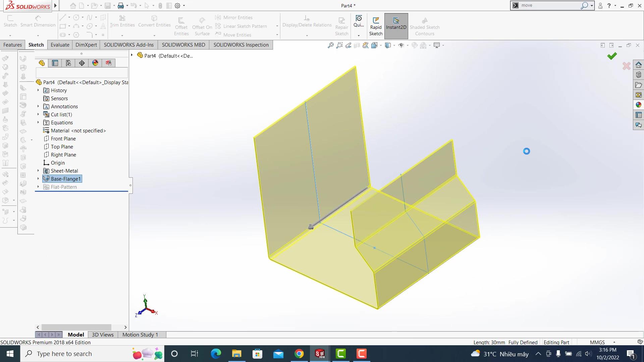Expand the Cut list(1) folder

(38, 115)
